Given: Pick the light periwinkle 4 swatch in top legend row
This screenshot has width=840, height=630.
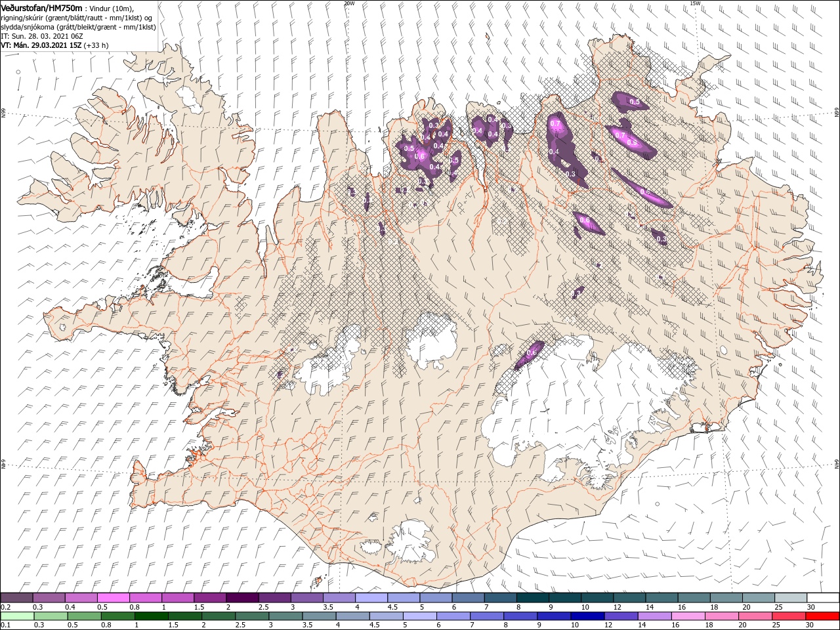Looking at the screenshot, I should (x=371, y=598).
